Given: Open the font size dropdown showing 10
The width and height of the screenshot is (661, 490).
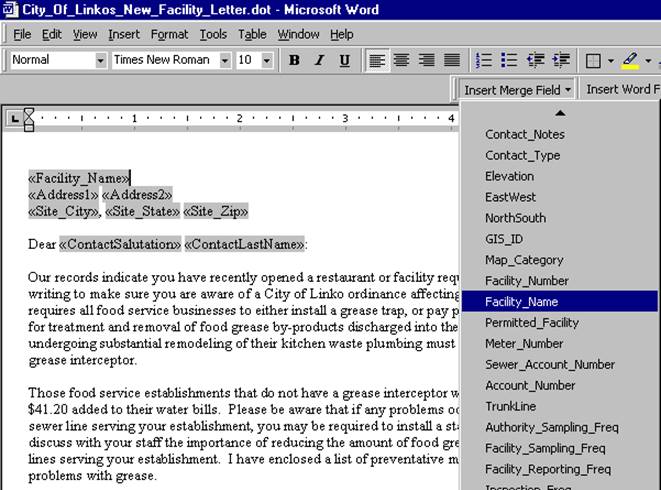Looking at the screenshot, I should [x=266, y=61].
